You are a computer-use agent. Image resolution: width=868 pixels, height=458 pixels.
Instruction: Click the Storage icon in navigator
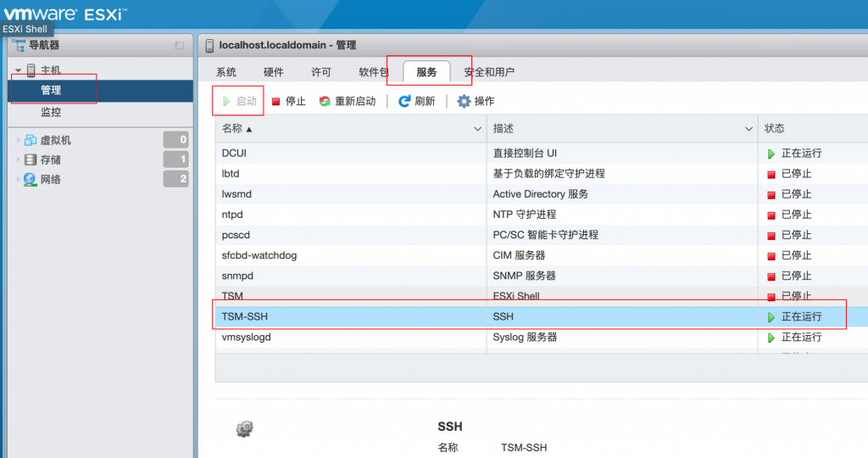point(31,159)
